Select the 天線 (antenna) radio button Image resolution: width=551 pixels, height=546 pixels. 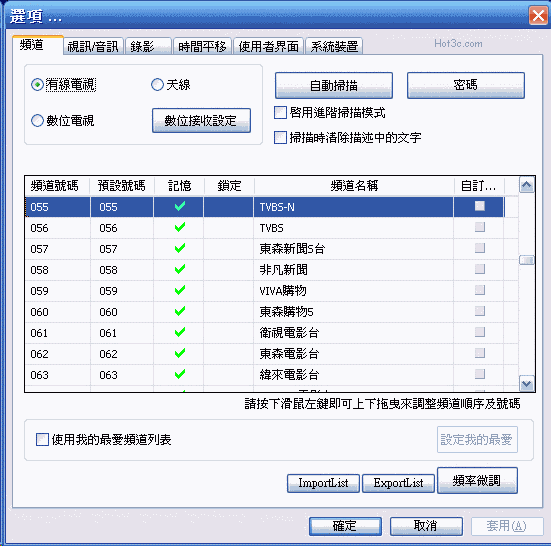coord(157,85)
